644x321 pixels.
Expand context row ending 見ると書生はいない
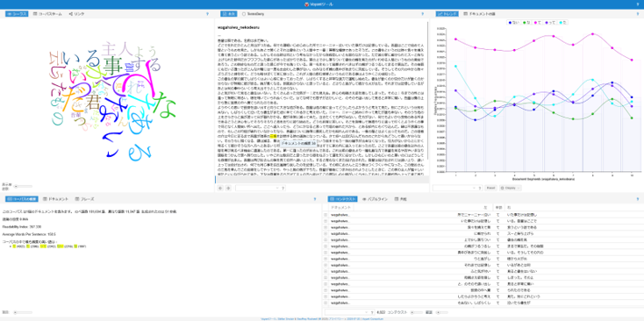point(326,272)
